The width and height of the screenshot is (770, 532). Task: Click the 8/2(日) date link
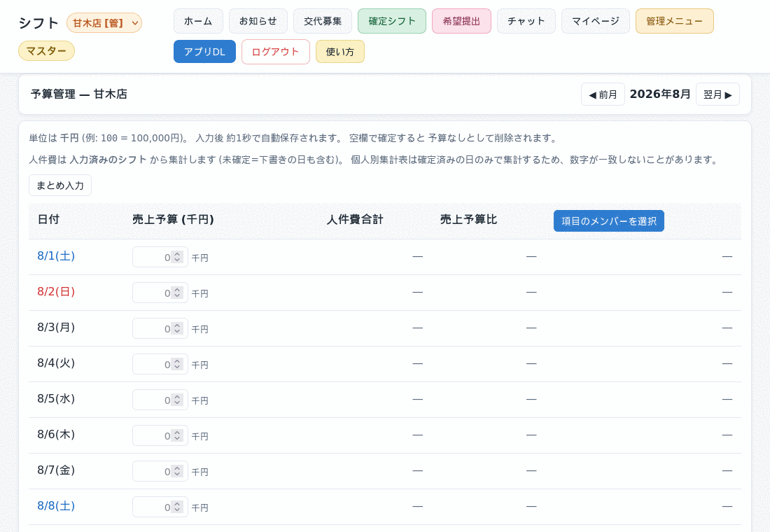point(56,292)
